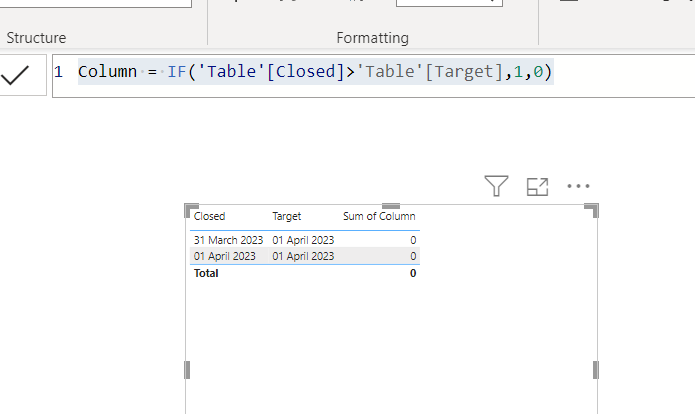Viewport: 695px width, 414px height.
Task: Select Target cell in 31 March row
Action: 303,240
